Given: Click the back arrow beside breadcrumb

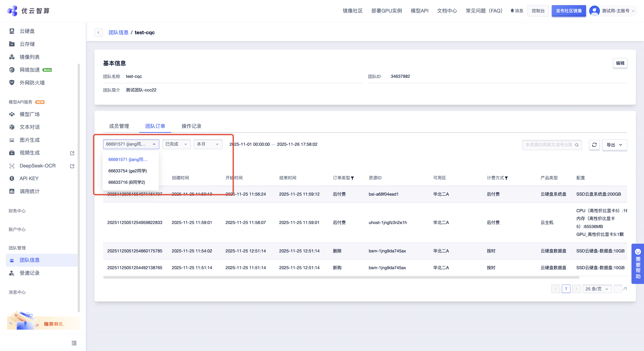Looking at the screenshot, I should pos(98,32).
